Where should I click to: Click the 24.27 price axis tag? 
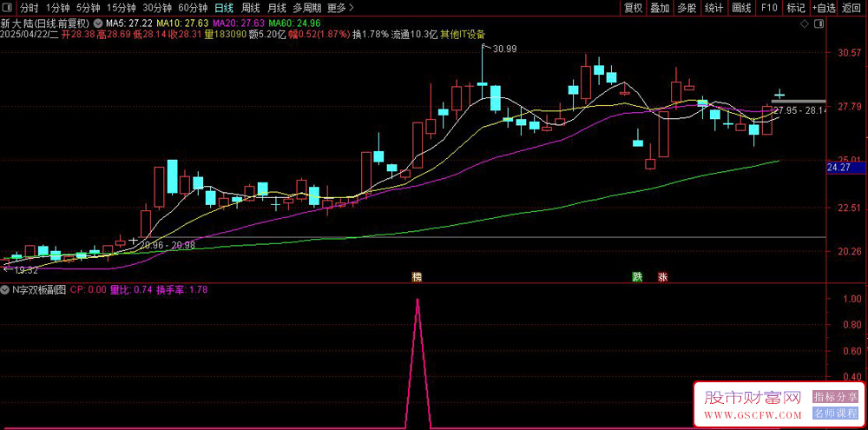coord(838,167)
